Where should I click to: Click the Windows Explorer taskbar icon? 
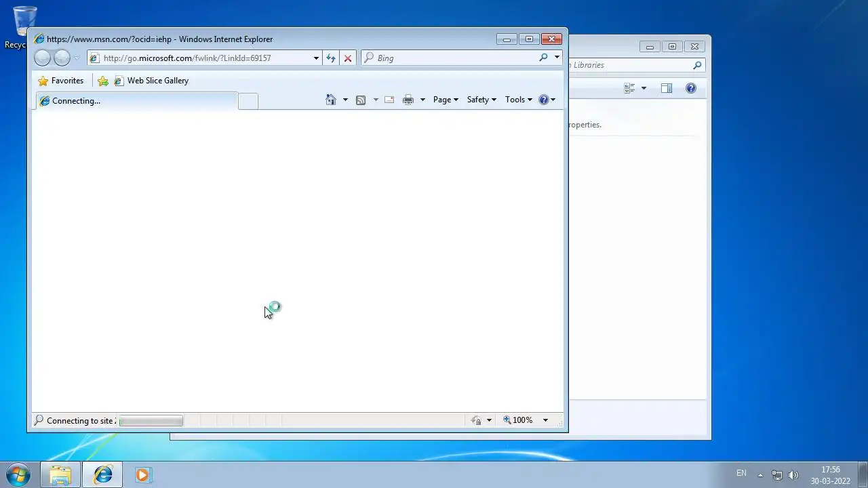[x=60, y=475]
